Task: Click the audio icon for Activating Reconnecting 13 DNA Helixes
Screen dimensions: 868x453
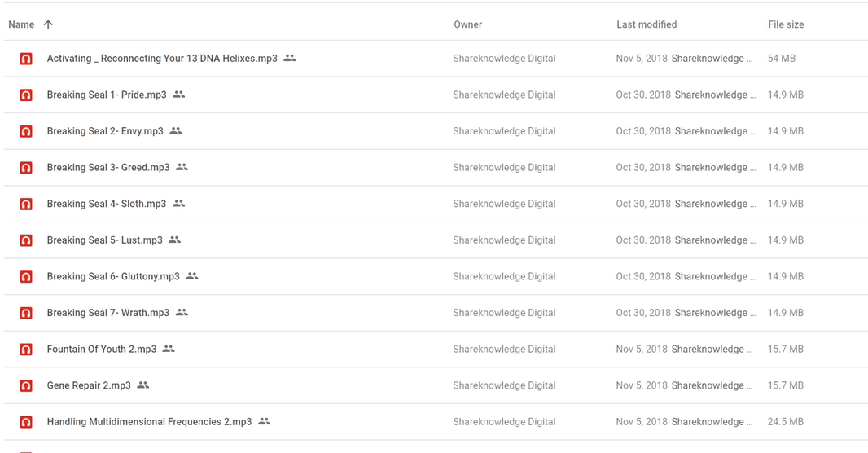Action: 26,59
